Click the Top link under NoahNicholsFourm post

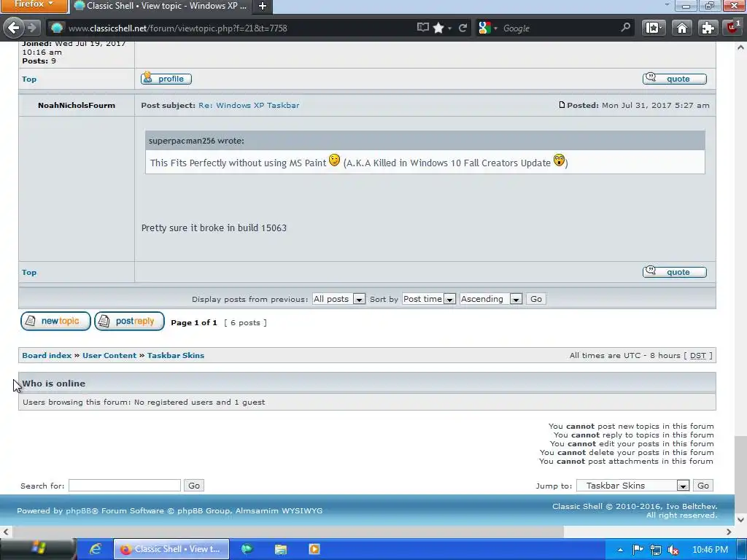pos(29,273)
